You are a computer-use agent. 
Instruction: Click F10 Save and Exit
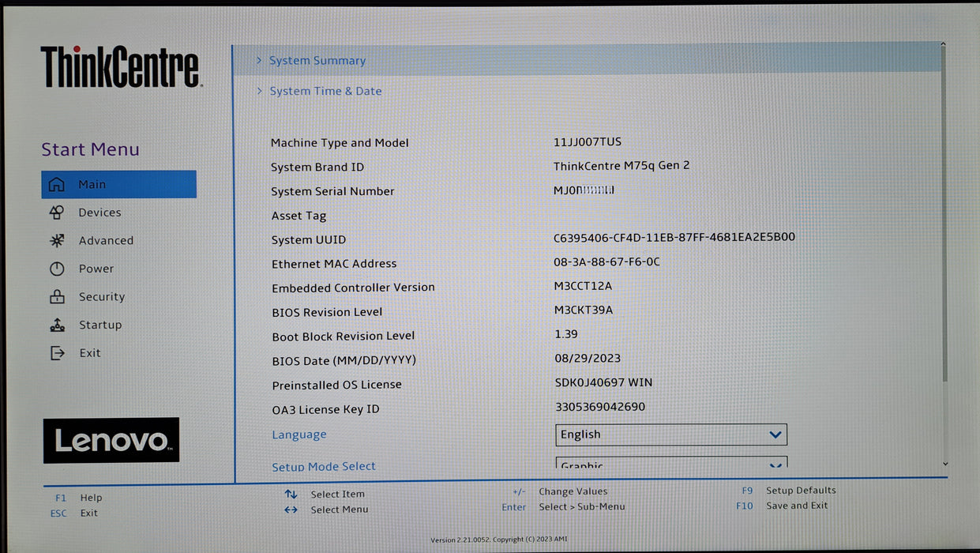pos(783,506)
